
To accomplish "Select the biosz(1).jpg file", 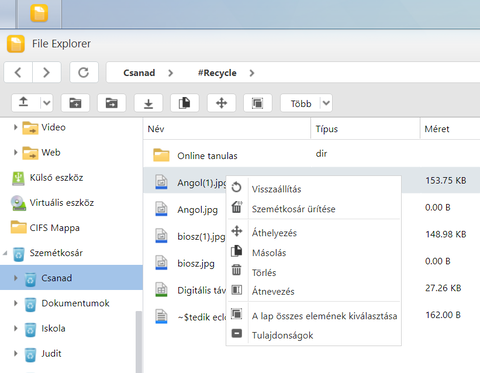I will (x=201, y=237).
